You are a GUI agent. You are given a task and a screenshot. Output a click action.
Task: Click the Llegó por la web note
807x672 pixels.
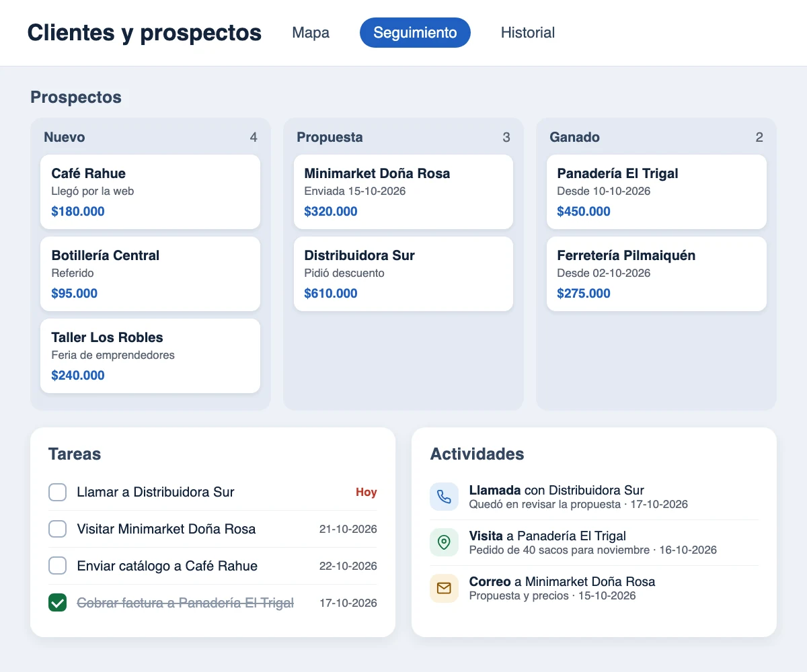(93, 191)
